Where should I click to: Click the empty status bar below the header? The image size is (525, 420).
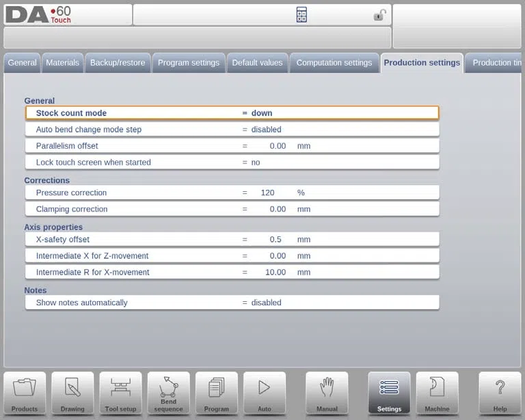(x=197, y=38)
